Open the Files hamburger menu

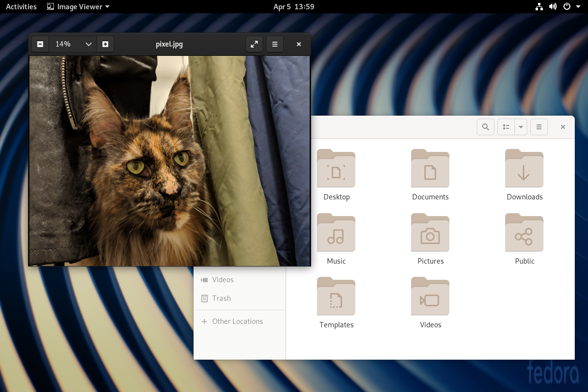[539, 126]
